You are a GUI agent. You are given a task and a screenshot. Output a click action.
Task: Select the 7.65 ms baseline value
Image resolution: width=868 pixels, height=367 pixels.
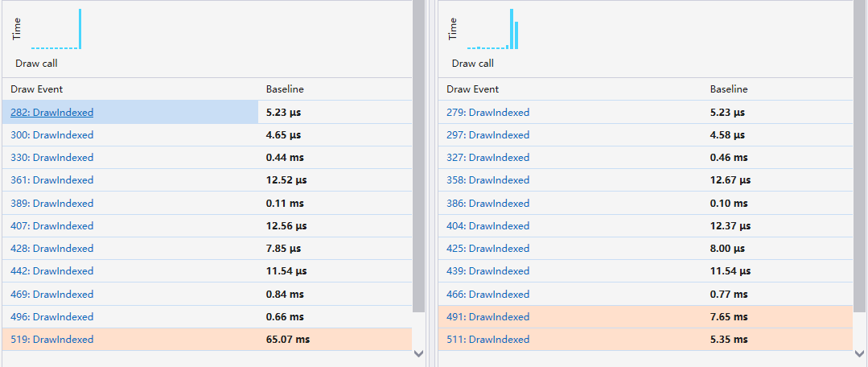pos(729,316)
